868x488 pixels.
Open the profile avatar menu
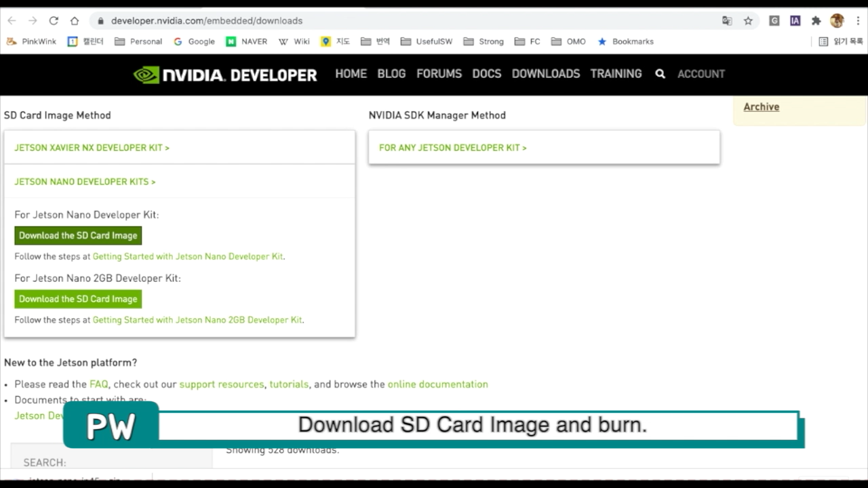point(837,20)
